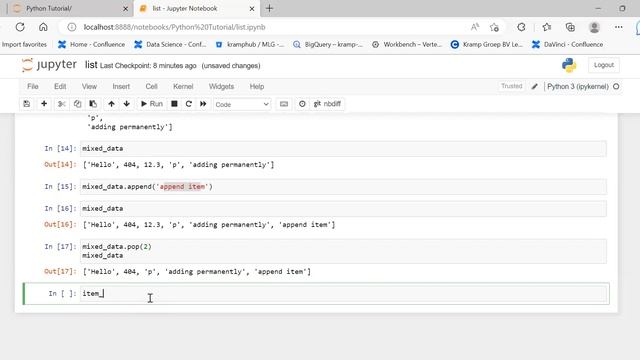Refresh the page
The width and height of the screenshot is (640, 360).
[20, 27]
